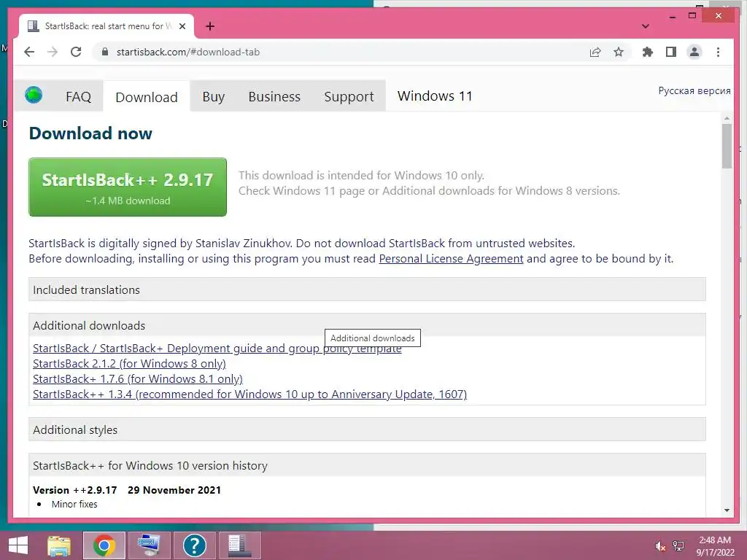747x560 pixels.
Task: Download StartIsBack+ 1.7.6 for Windows 8.1
Action: click(x=138, y=379)
